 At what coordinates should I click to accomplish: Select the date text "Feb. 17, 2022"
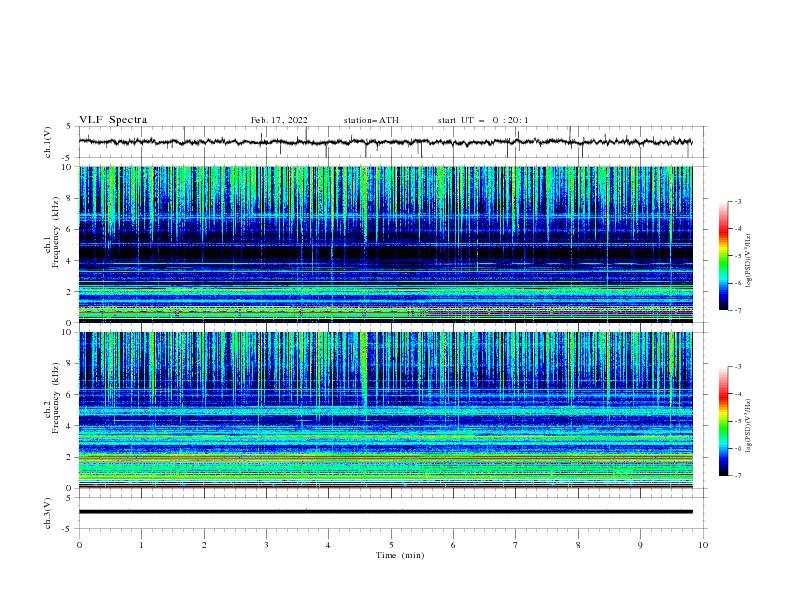[279, 120]
